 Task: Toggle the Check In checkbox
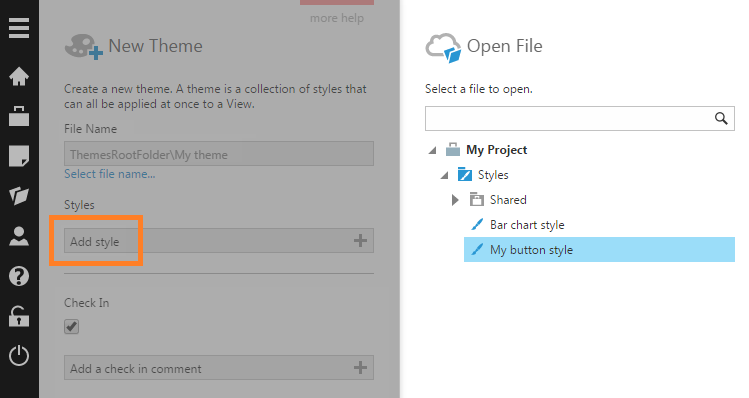(72, 327)
